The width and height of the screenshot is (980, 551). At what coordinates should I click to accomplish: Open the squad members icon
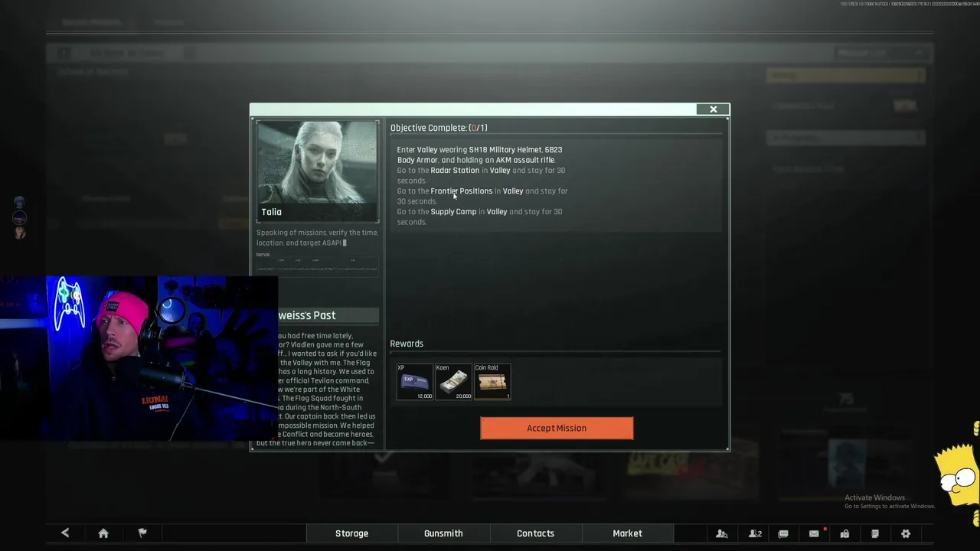(755, 533)
